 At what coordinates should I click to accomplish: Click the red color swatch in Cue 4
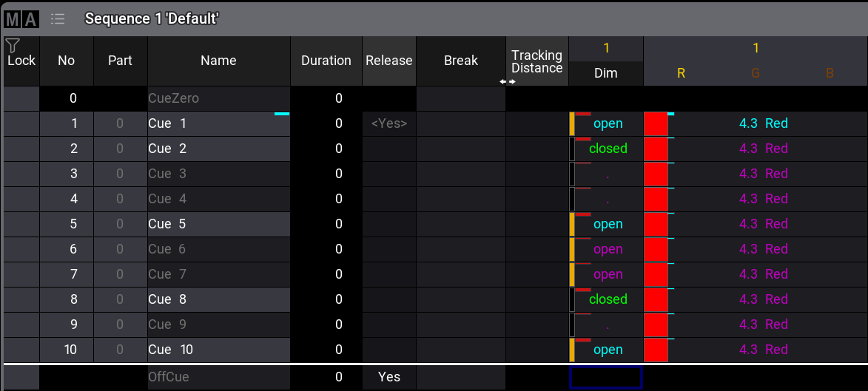(x=656, y=200)
